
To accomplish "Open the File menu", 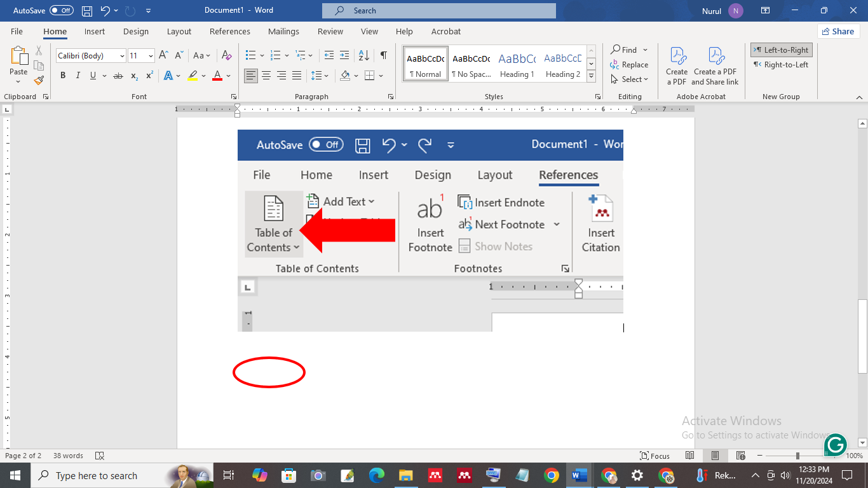I will tap(17, 31).
